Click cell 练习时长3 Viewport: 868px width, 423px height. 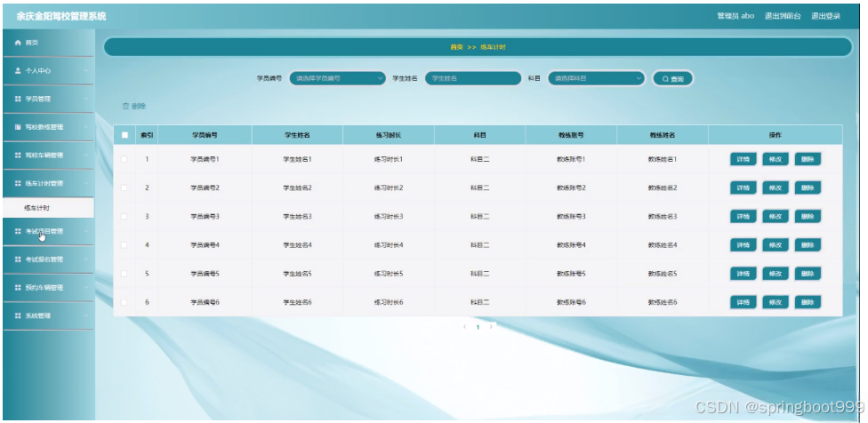pyautogui.click(x=388, y=216)
